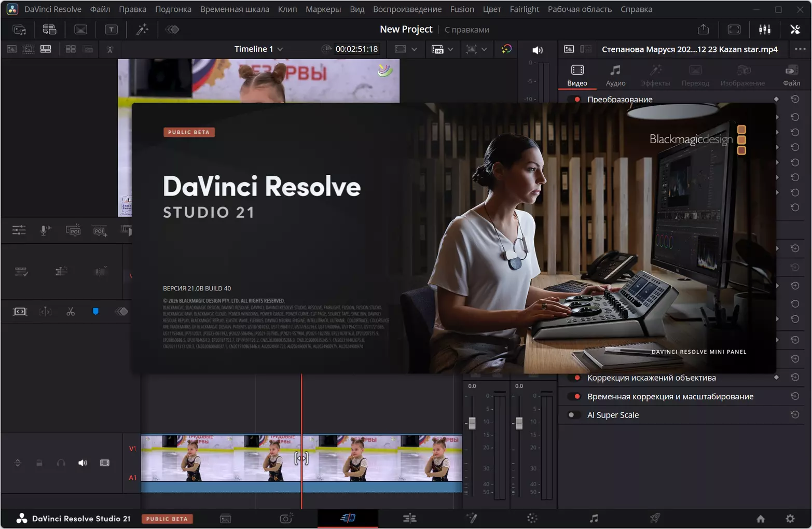The image size is (812, 529).
Task: Reset AI Super Scale settings
Action: pyautogui.click(x=795, y=414)
